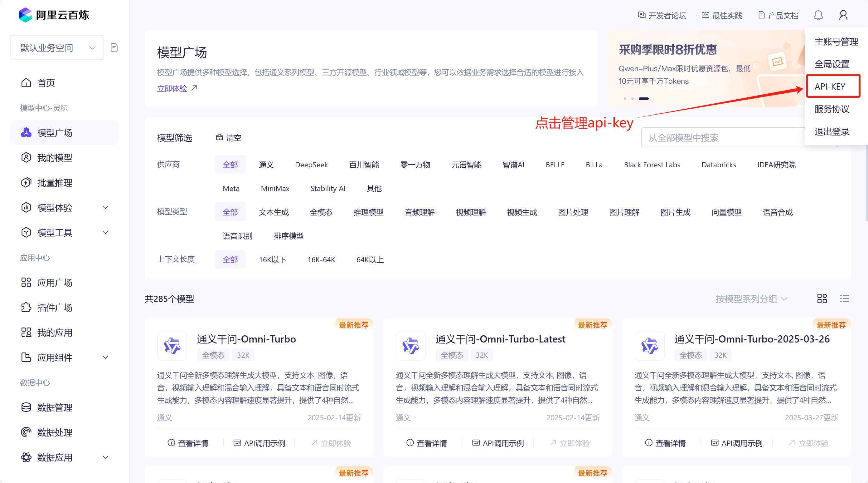
Task: Select 64K以上 context length filter
Action: click(x=370, y=259)
